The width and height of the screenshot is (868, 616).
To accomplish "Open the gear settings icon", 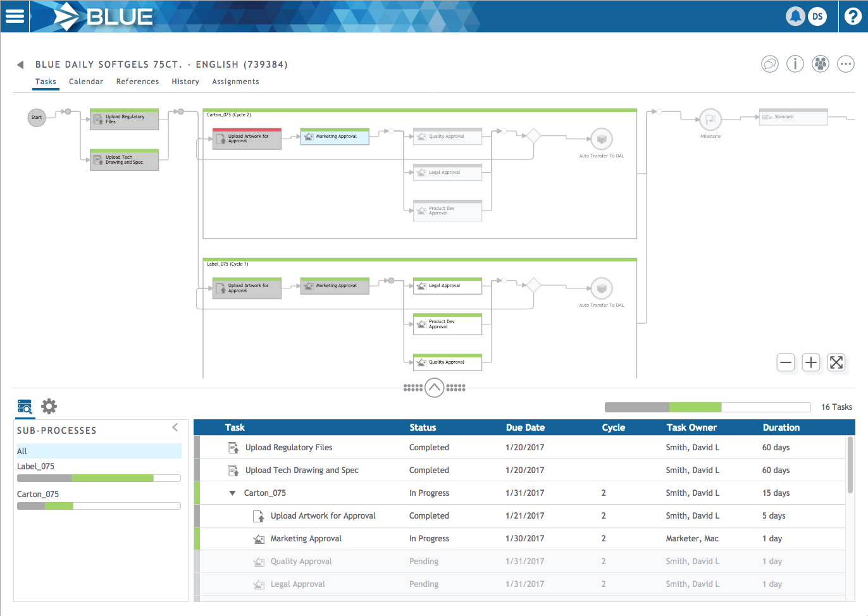I will (x=49, y=406).
